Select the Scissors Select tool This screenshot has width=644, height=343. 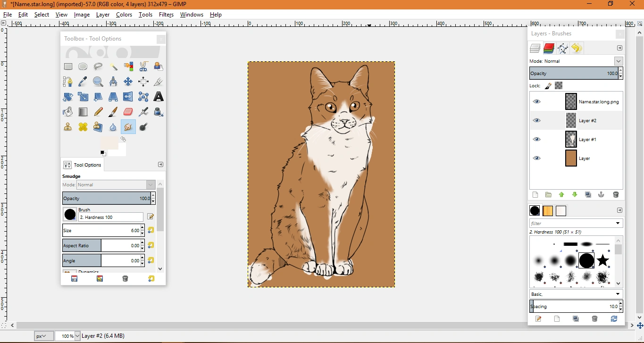(143, 67)
